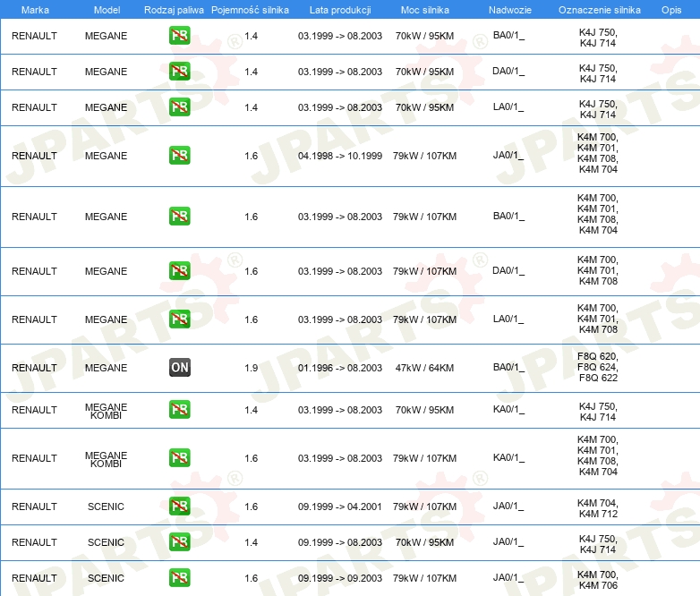Image resolution: width=700 pixels, height=596 pixels.
Task: Click DA0/1_ body cell in 1.6 row
Action: click(508, 271)
